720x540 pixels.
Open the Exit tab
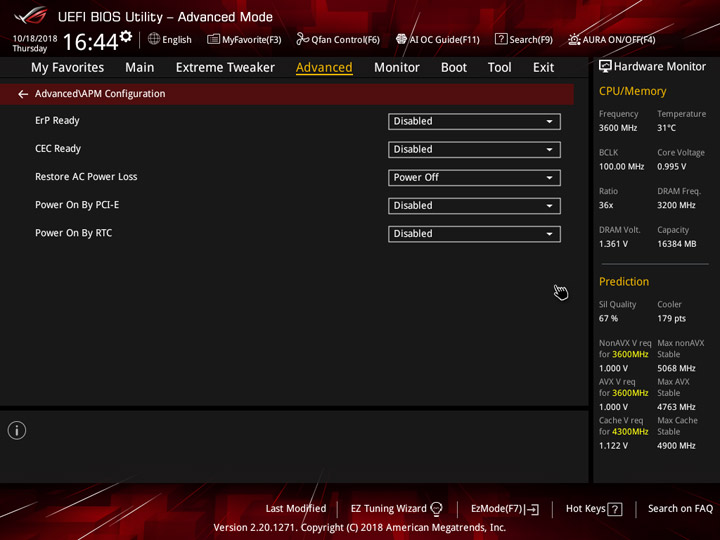(x=543, y=68)
